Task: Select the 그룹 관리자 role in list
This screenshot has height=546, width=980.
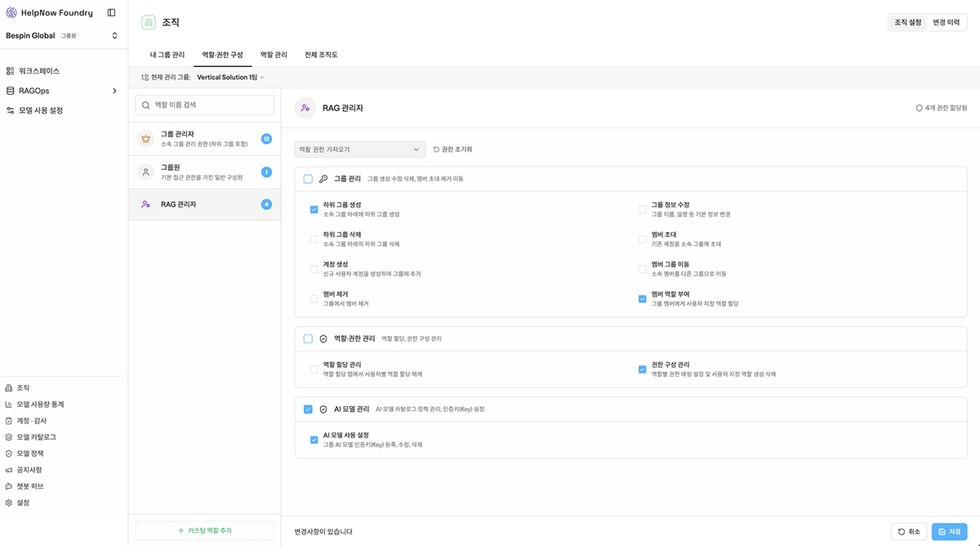Action: [x=204, y=139]
